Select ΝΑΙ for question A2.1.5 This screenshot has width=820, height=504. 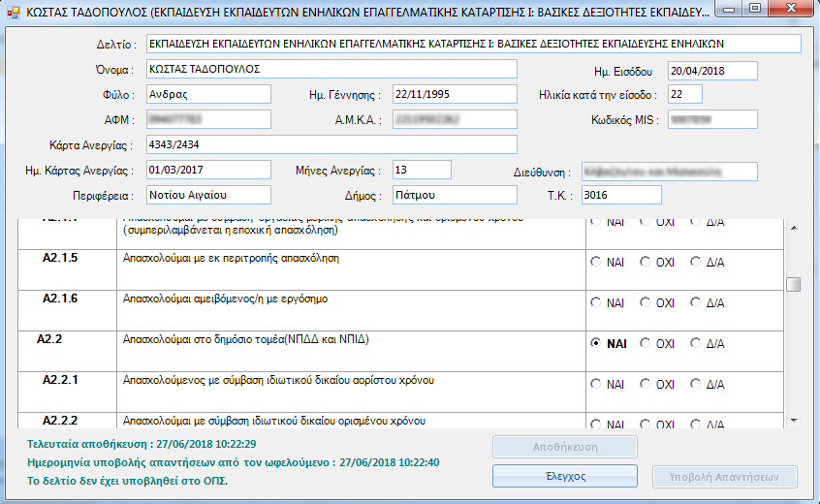click(596, 262)
